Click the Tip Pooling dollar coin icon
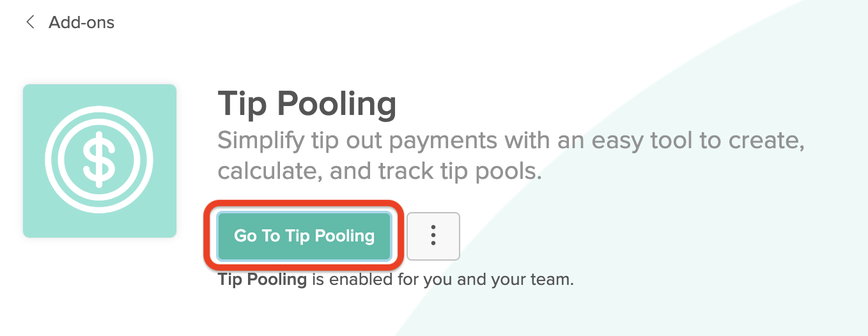This screenshot has height=336, width=868. click(x=99, y=160)
